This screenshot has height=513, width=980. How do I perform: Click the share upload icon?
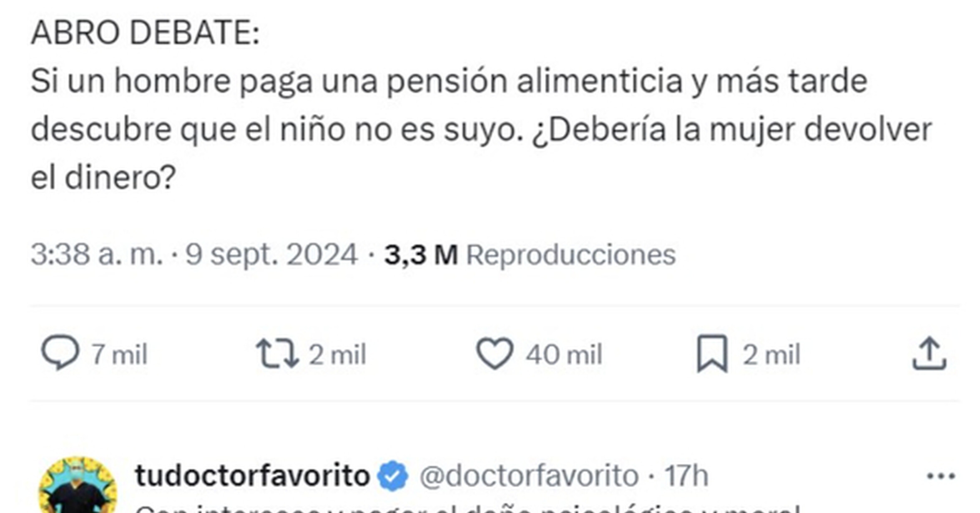[929, 354]
